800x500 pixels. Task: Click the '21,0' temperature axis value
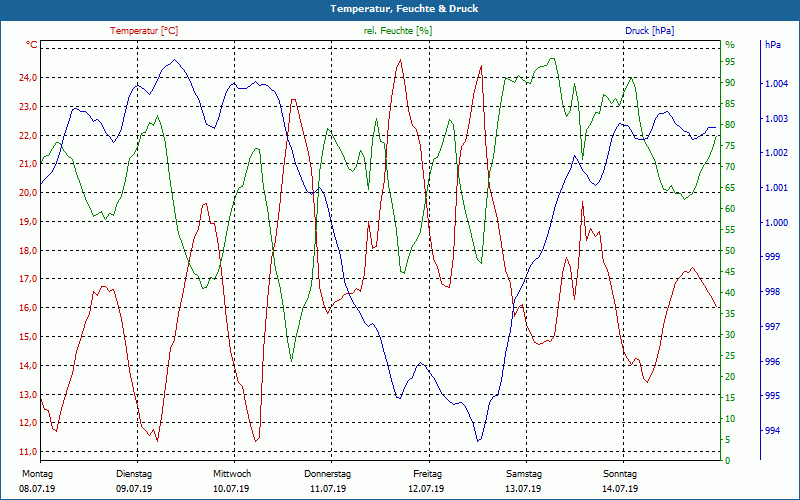pos(29,164)
